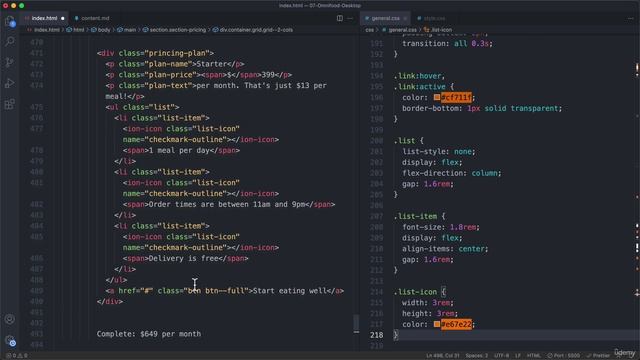
Task: Open the Extensions view
Action: tap(10, 104)
